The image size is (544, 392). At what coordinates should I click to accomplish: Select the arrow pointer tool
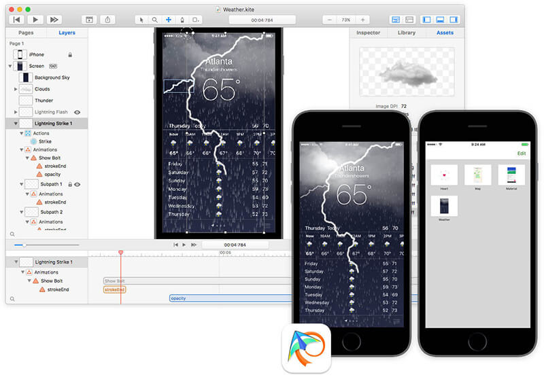(x=141, y=20)
